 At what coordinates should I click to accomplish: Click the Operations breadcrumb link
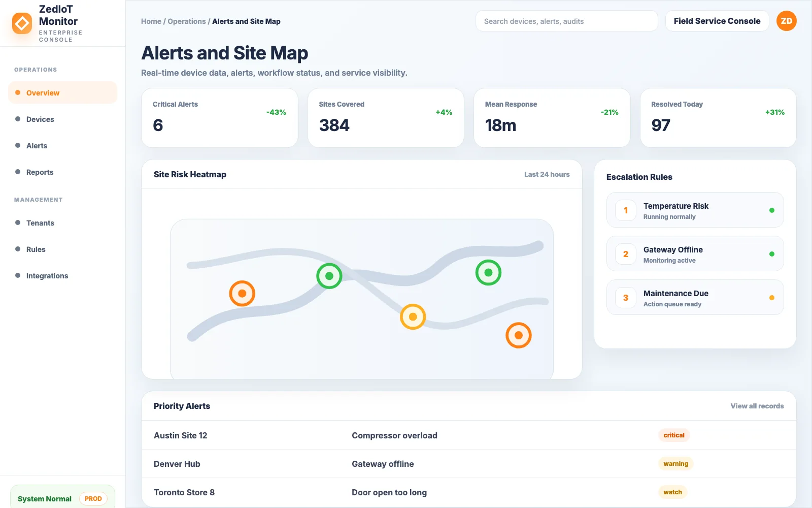187,21
